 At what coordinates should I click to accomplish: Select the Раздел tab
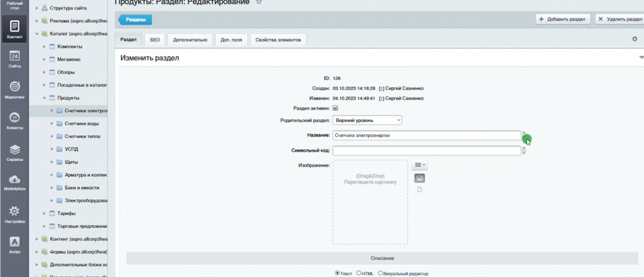pos(128,40)
